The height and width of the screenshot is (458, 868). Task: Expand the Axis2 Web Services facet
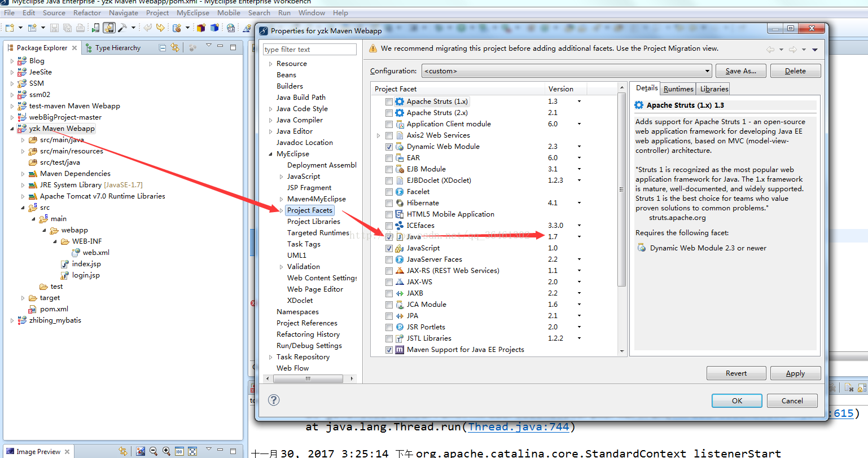pyautogui.click(x=378, y=135)
